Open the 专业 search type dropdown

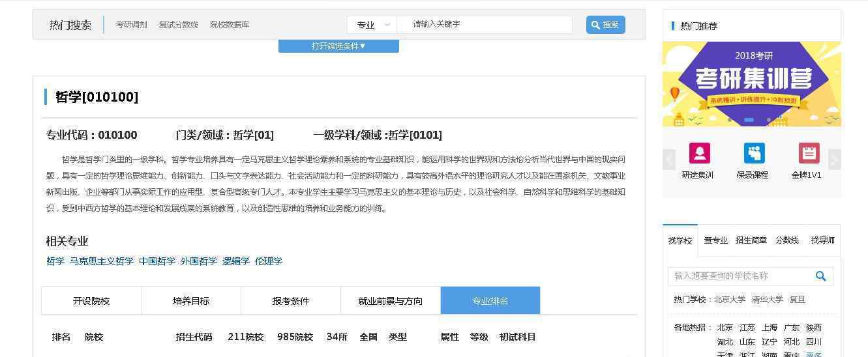click(x=372, y=25)
